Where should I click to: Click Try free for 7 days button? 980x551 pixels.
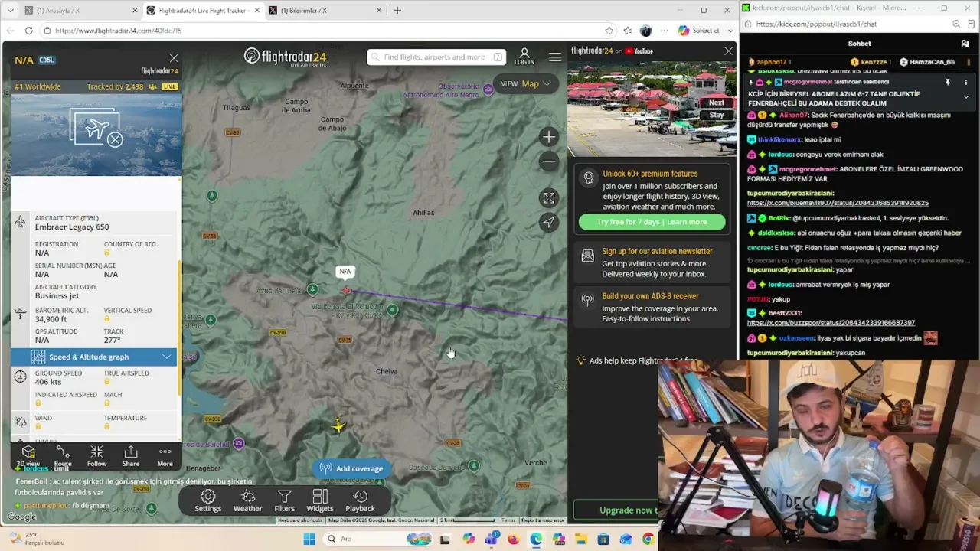tap(652, 222)
